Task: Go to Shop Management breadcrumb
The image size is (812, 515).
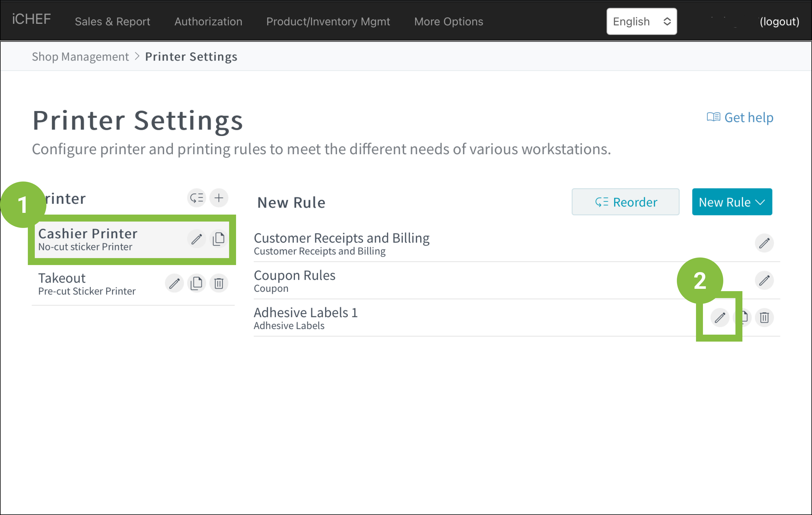Action: click(80, 56)
